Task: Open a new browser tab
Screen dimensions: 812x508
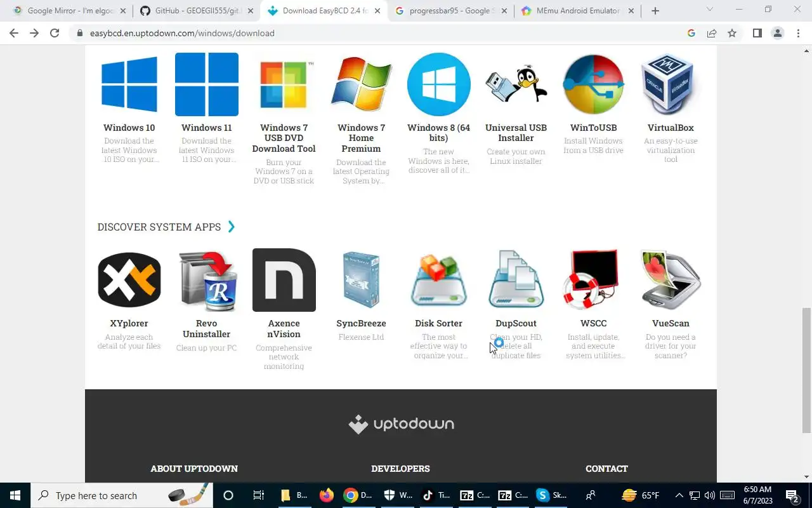Action: click(x=655, y=11)
